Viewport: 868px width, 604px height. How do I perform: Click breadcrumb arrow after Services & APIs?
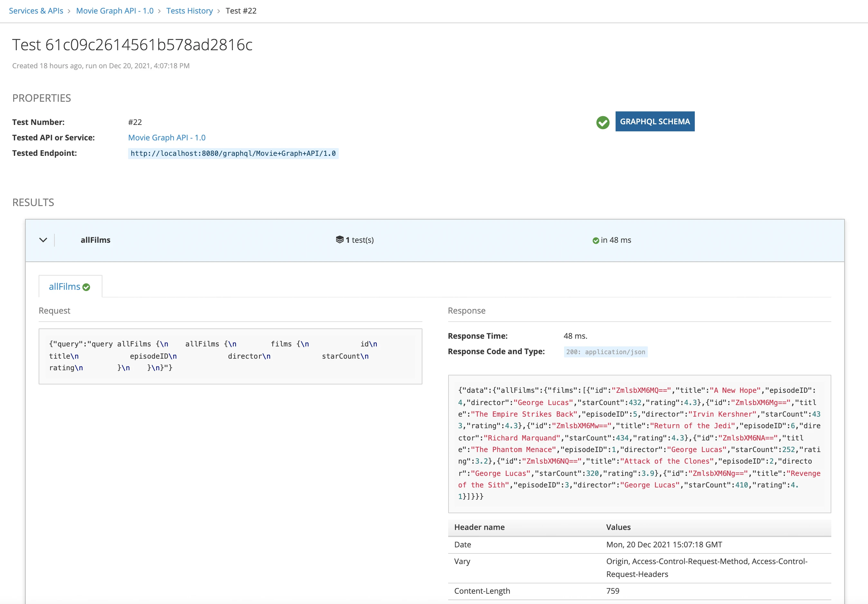tap(69, 11)
